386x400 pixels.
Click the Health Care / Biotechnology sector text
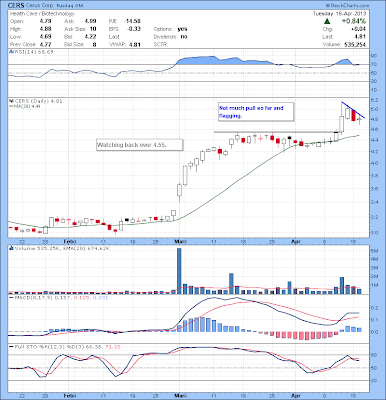click(42, 14)
